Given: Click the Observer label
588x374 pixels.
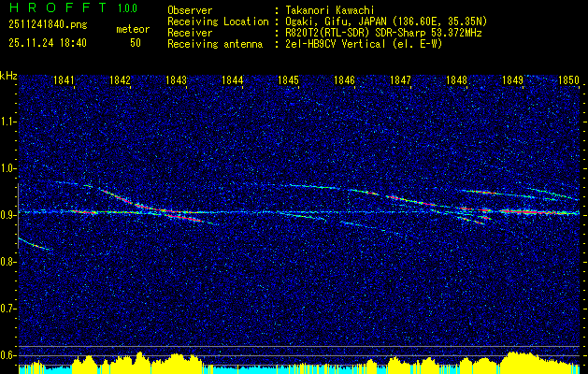Looking at the screenshot, I should [190, 10].
